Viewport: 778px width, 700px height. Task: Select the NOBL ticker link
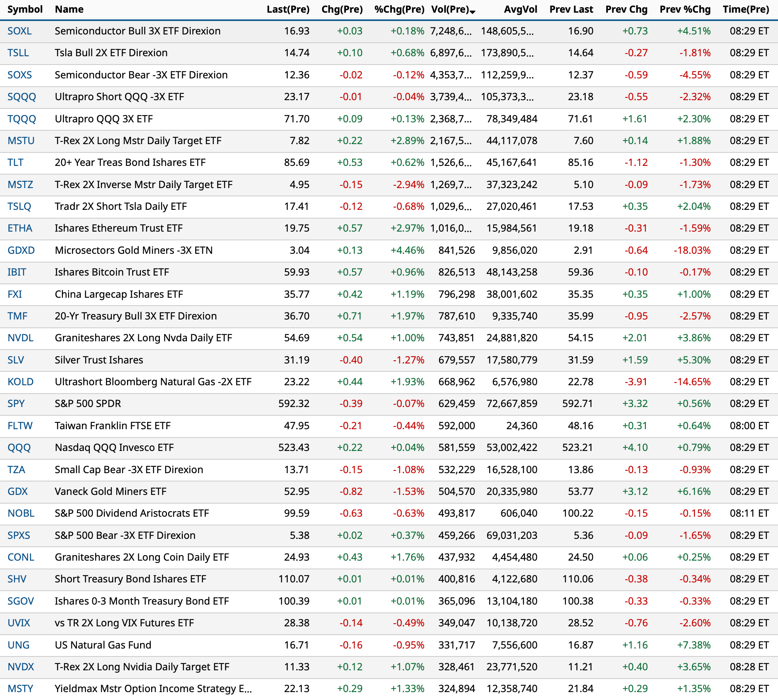pos(21,513)
